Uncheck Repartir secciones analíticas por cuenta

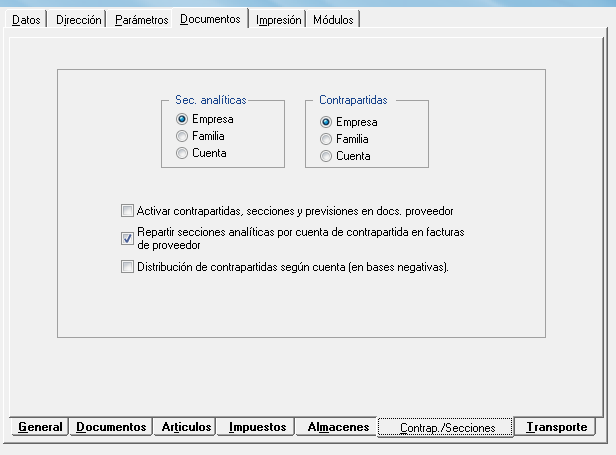[127, 238]
